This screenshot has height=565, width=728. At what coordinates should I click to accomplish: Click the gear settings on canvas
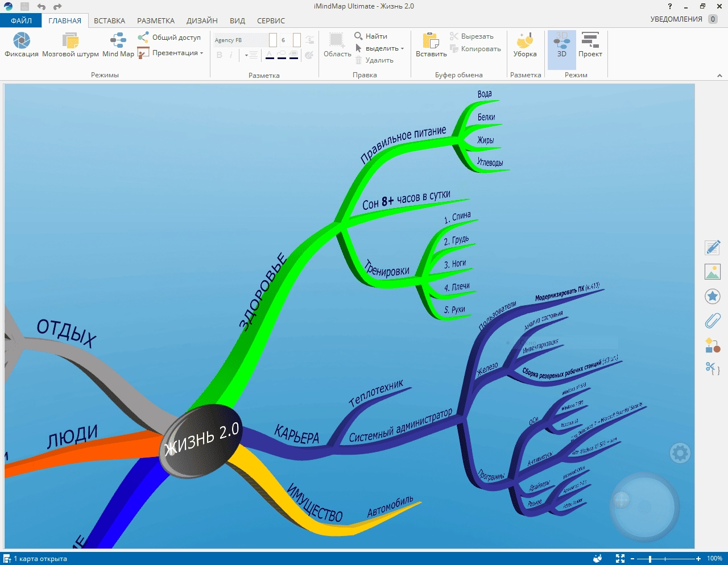coord(680,453)
